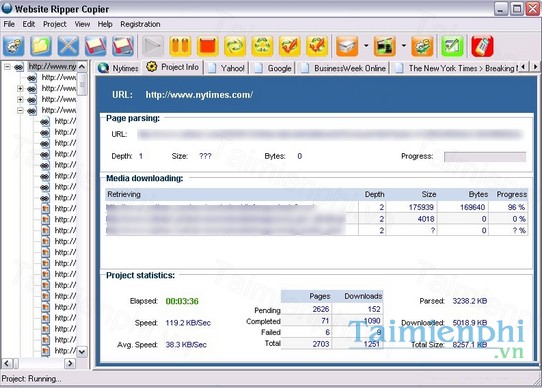Click the green-and-black panels toolbar icon
Image resolution: width=542 pixels, height=388 pixels.
point(384,46)
